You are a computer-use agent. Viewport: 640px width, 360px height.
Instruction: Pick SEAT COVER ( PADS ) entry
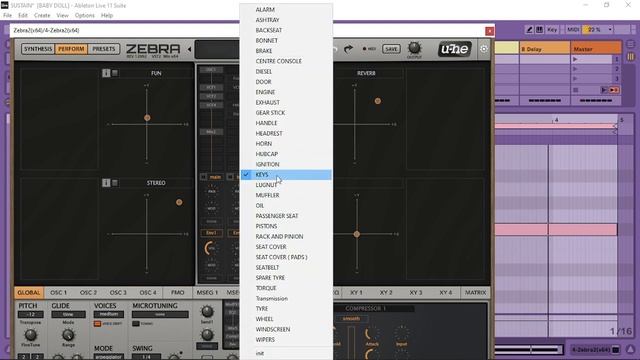(x=286, y=257)
